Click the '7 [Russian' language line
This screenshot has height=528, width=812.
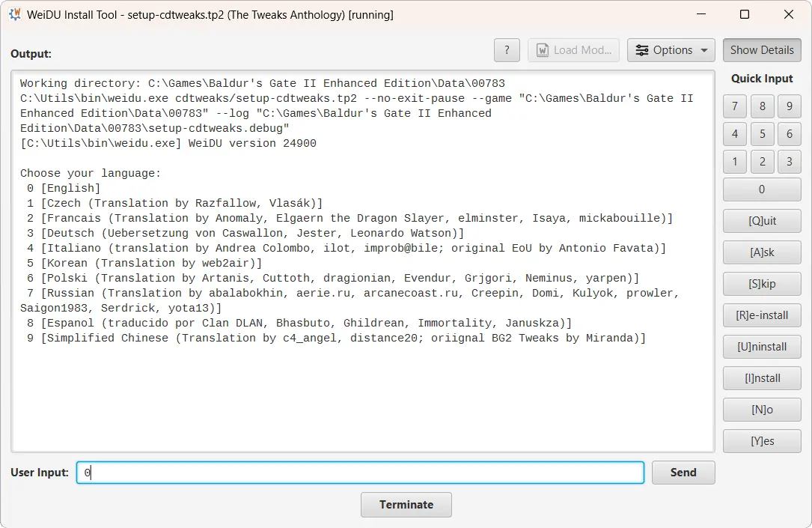(349, 300)
